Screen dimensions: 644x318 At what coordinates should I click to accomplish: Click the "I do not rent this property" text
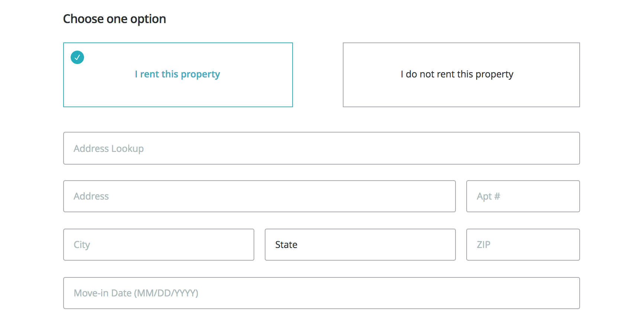pos(457,74)
